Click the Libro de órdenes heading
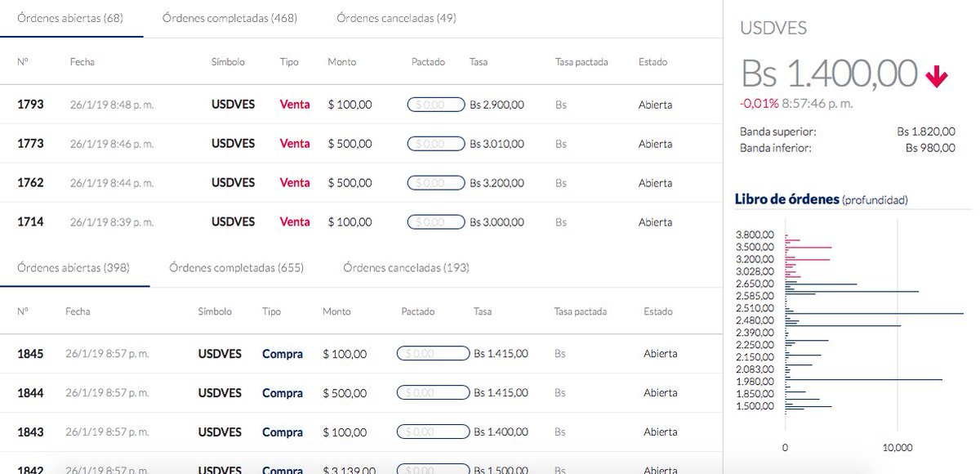This screenshot has width=980, height=474. coord(786,199)
